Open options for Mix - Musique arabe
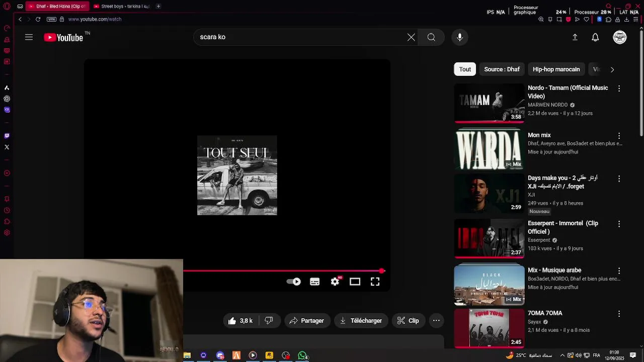The image size is (644, 362). [619, 271]
